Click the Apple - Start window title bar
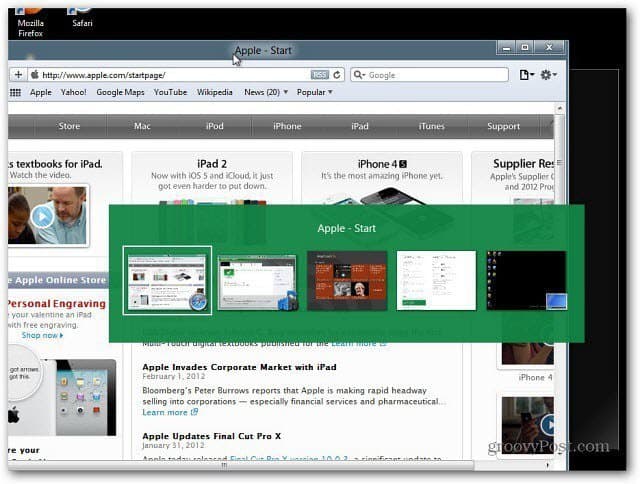Image resolution: width=640 pixels, height=484 pixels. coord(263,51)
